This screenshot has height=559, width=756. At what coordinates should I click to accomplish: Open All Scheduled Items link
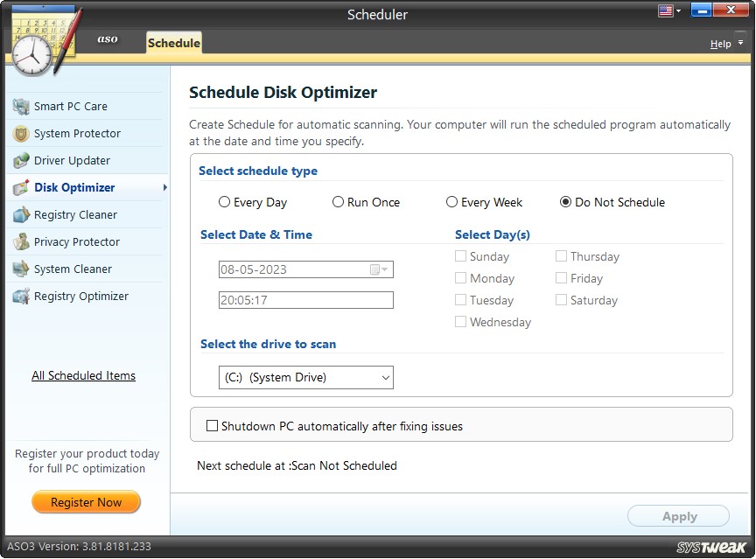(83, 375)
